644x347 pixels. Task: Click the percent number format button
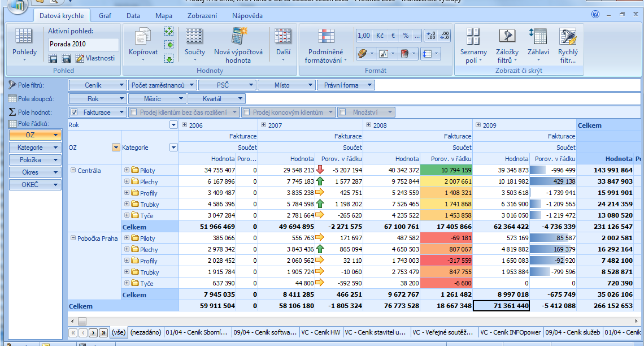coord(405,36)
